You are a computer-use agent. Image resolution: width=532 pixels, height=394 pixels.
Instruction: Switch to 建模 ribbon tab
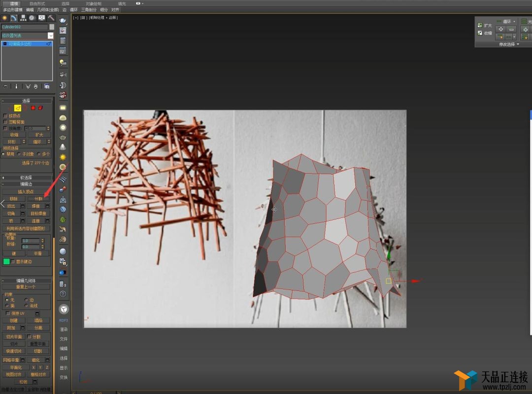pos(14,3)
